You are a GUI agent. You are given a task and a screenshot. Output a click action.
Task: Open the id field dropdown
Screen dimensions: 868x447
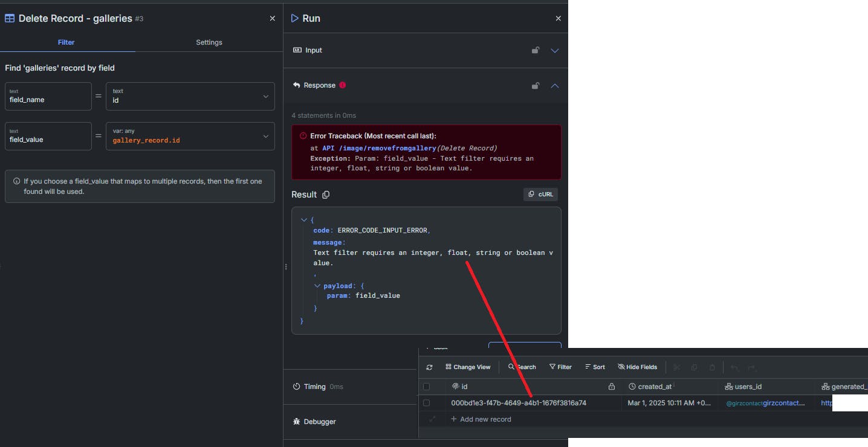tap(190, 97)
